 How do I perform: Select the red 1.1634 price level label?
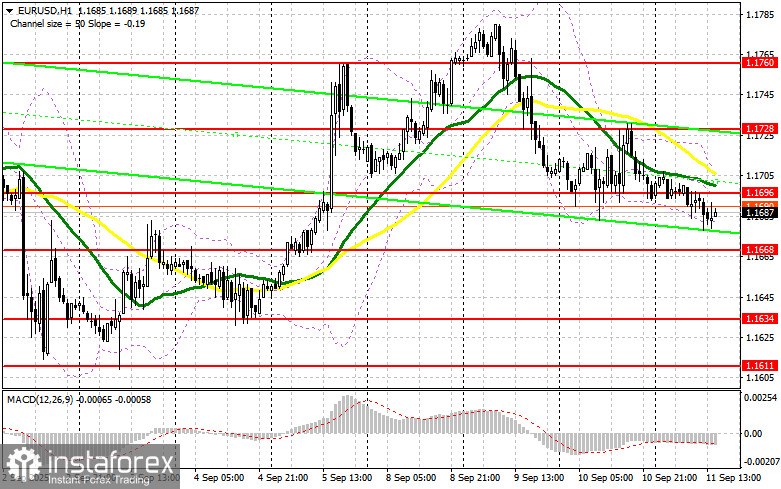760,318
